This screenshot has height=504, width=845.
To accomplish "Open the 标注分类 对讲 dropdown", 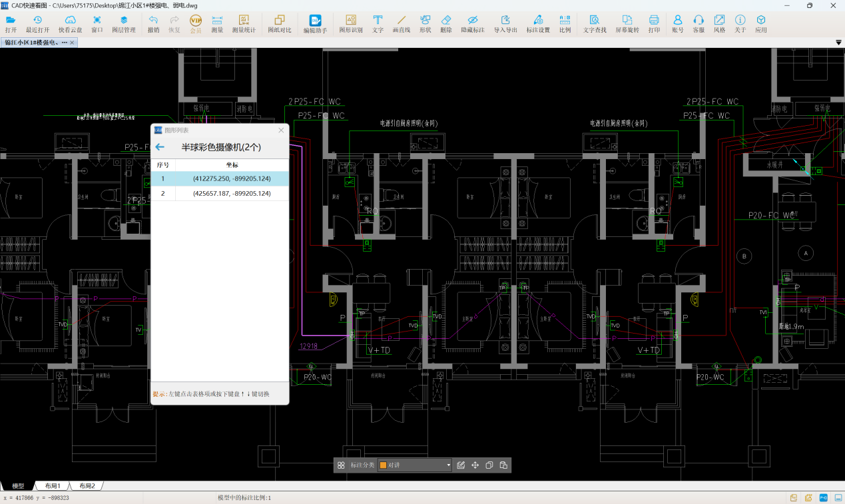I will pos(415,465).
